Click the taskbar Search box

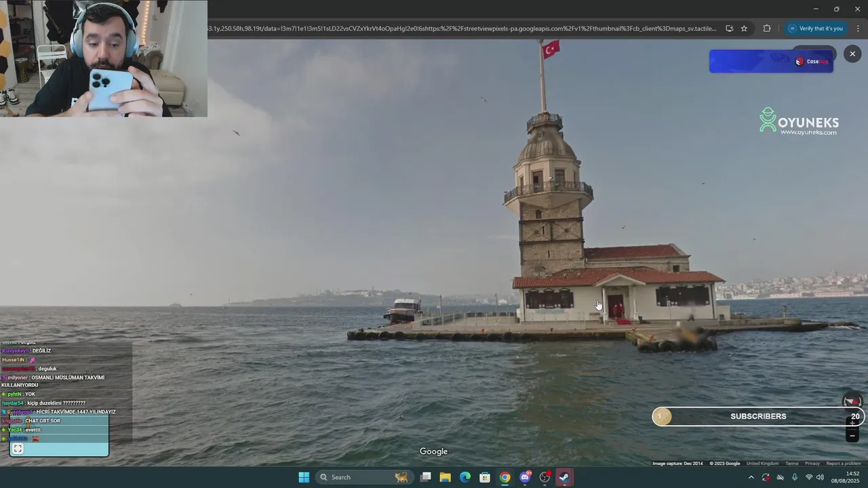[x=364, y=477]
